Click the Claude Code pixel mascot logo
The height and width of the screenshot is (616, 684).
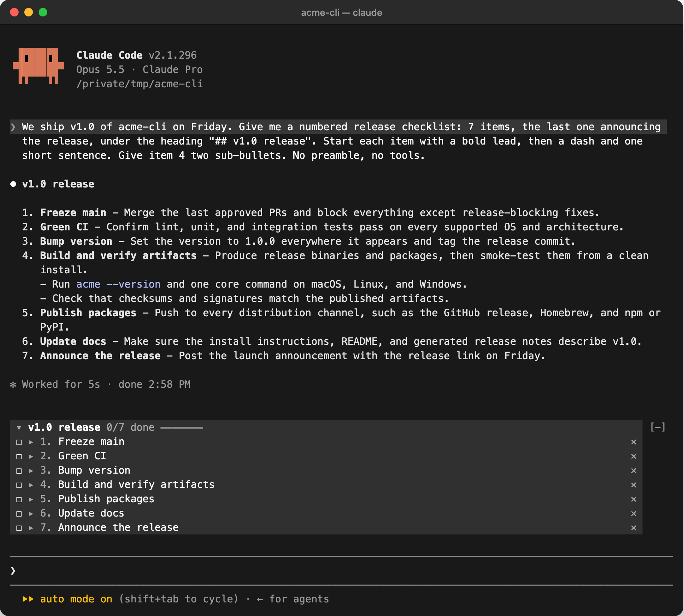[x=38, y=66]
